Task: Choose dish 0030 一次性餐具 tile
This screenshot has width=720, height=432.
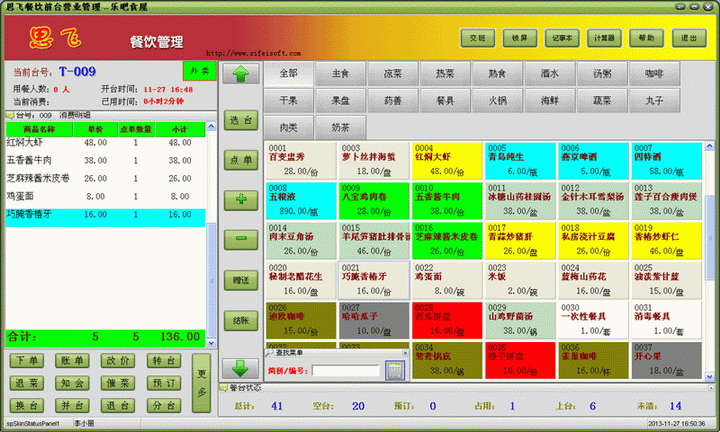Action: coord(593,320)
